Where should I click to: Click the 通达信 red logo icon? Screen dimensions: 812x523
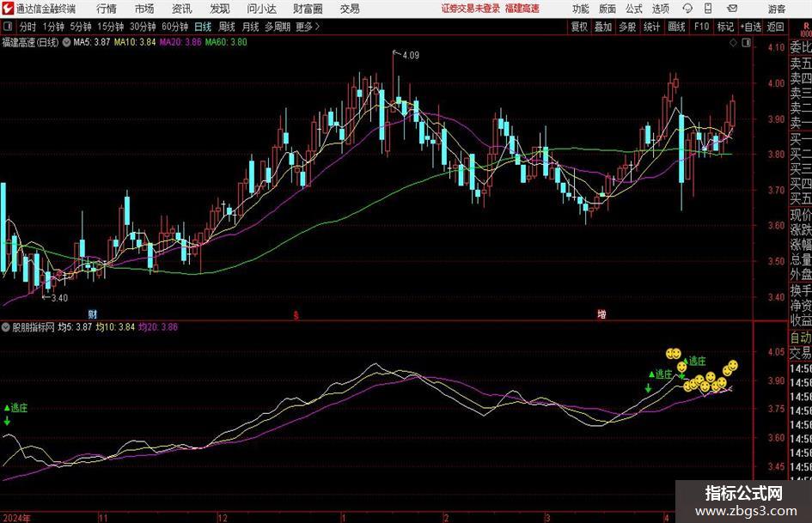click(8, 9)
